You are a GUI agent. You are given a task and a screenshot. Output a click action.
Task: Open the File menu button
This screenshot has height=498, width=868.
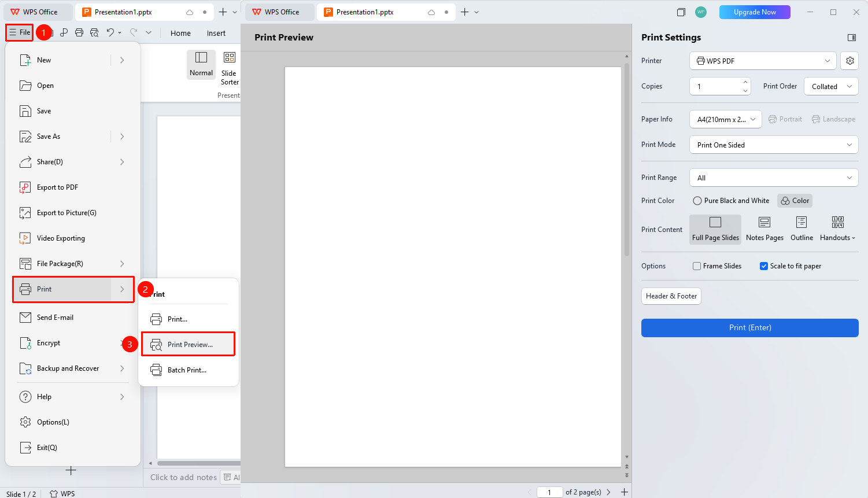coord(20,32)
